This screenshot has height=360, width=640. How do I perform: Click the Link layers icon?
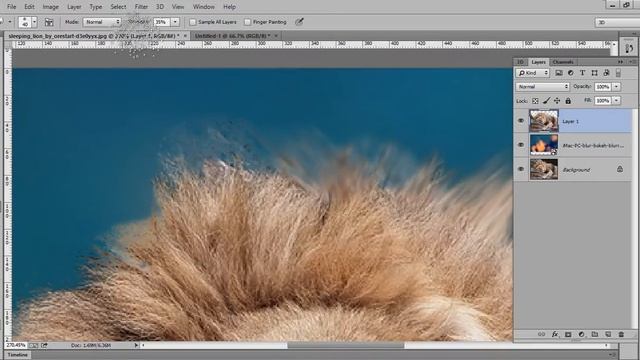click(541, 334)
